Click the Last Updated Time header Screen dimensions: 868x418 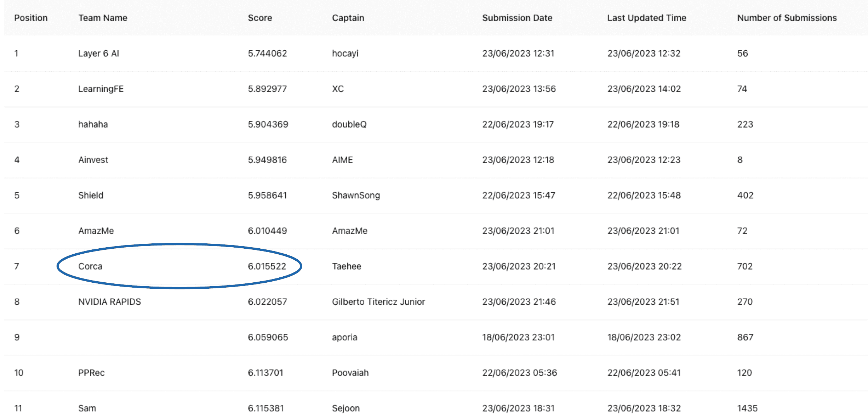coord(646,18)
